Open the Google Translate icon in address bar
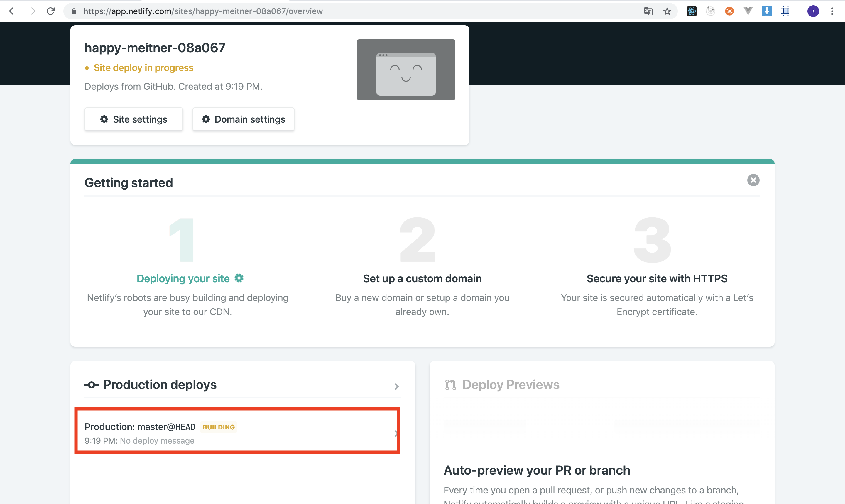This screenshot has height=504, width=845. pyautogui.click(x=648, y=11)
